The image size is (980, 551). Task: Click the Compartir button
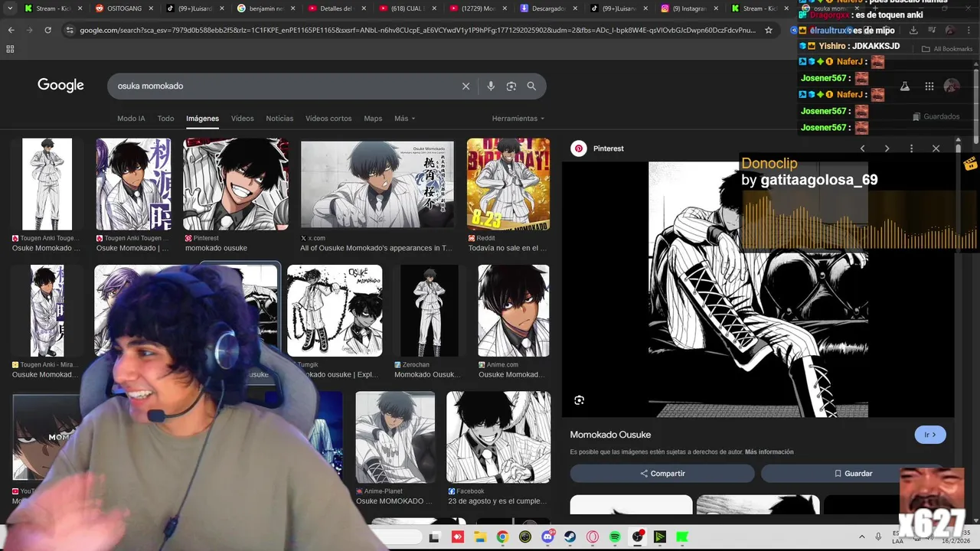[662, 474]
